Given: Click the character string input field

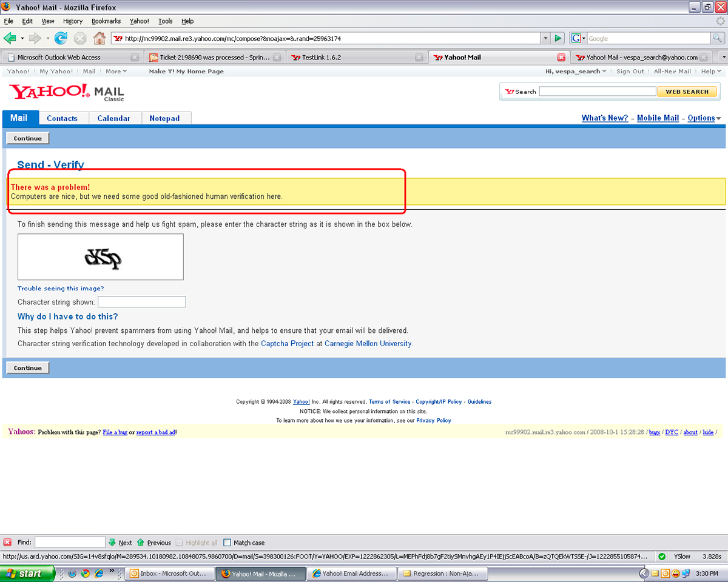Looking at the screenshot, I should pyautogui.click(x=141, y=301).
